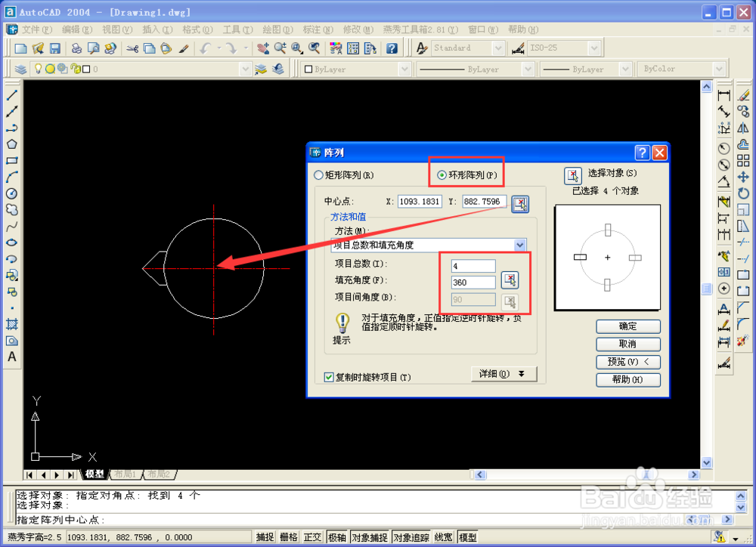Screen dimensions: 756x547
Task: Select the Array tool in modify toolbar
Action: 743,160
